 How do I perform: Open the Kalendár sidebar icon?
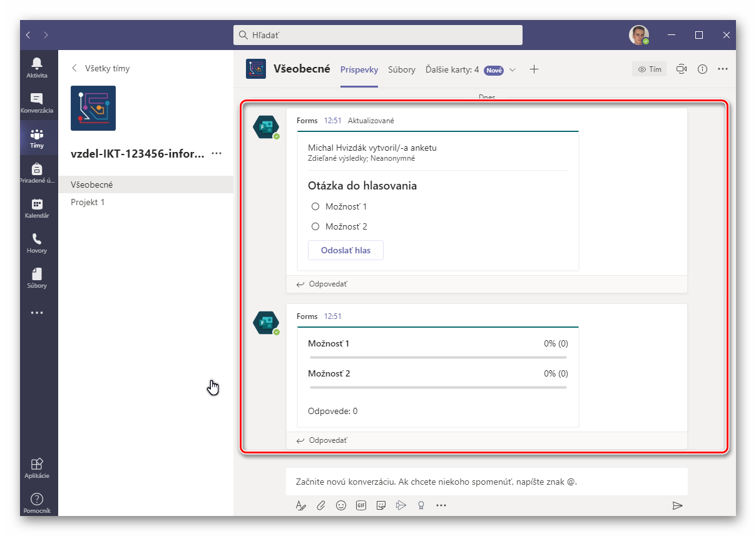[37, 207]
